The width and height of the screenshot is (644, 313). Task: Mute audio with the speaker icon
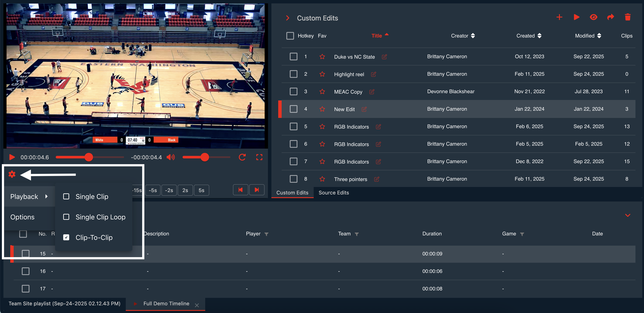click(x=171, y=157)
